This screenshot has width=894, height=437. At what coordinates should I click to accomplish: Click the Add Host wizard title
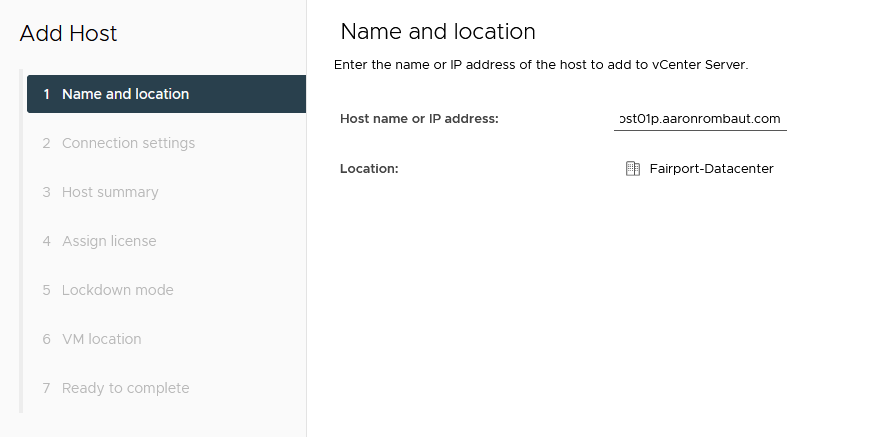[x=68, y=34]
